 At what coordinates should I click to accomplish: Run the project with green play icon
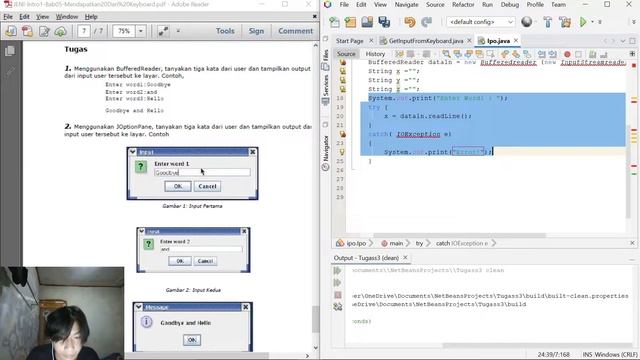point(583,22)
